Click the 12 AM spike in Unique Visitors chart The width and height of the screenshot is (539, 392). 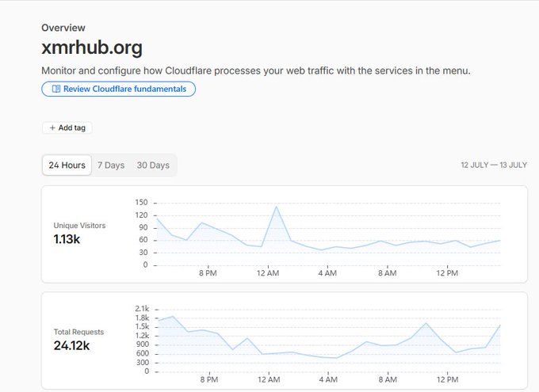coord(277,207)
